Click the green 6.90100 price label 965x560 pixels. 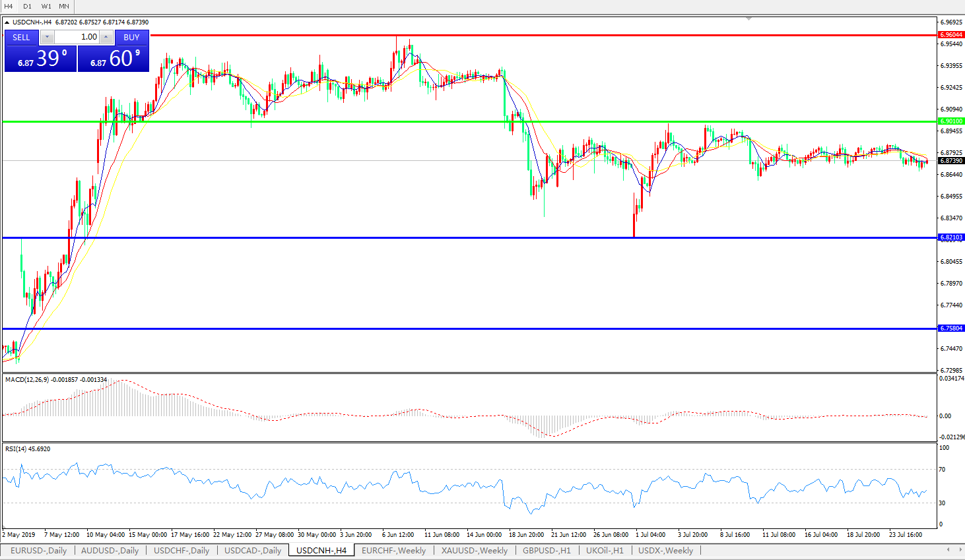click(x=950, y=121)
